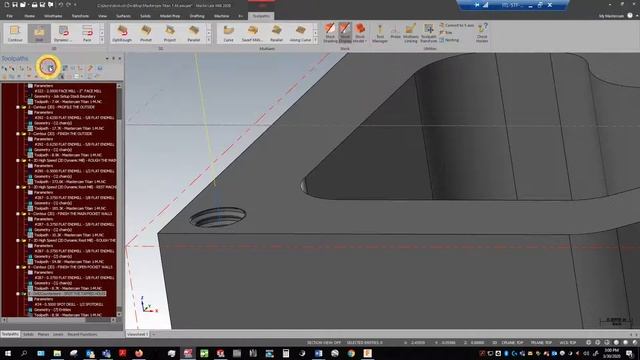This screenshot has height=360, width=640.
Task: Switch to the Solids ribbon tab
Action: pyautogui.click(x=145, y=16)
